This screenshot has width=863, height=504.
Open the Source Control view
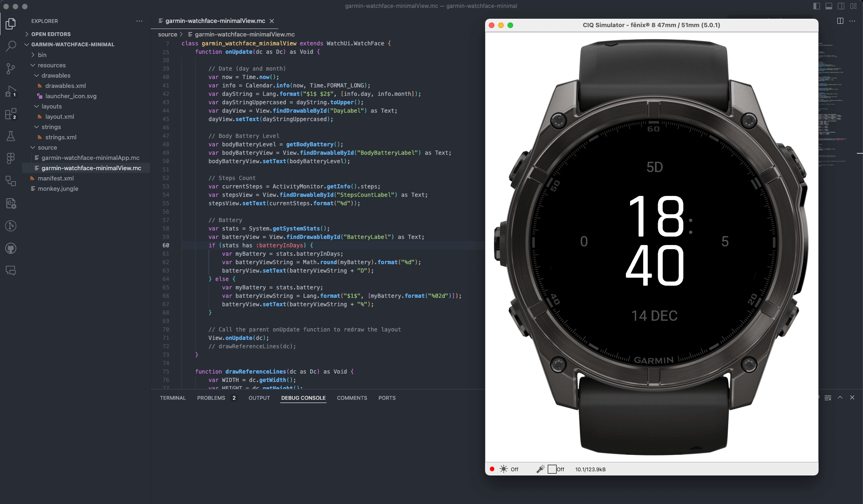point(10,69)
